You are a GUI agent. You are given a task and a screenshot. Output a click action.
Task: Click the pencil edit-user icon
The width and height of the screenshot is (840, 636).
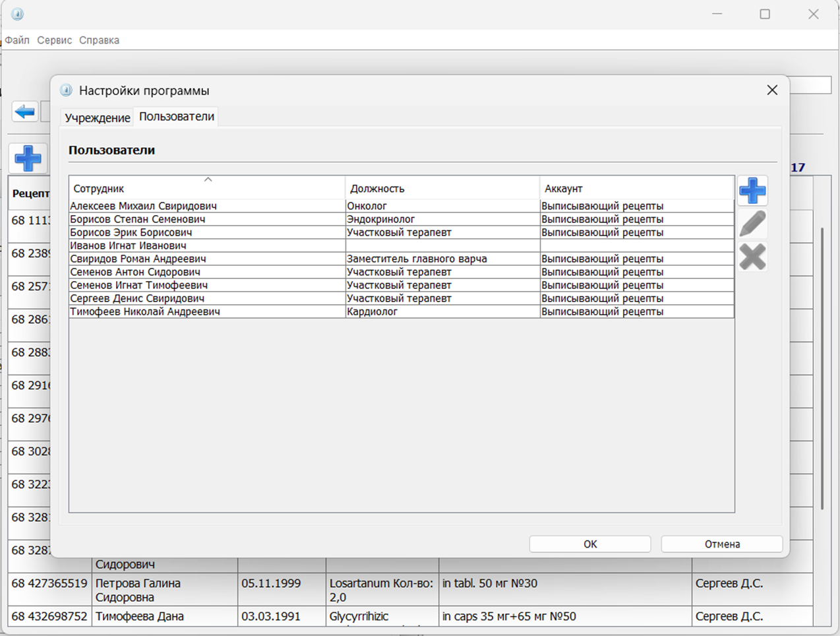pos(752,224)
